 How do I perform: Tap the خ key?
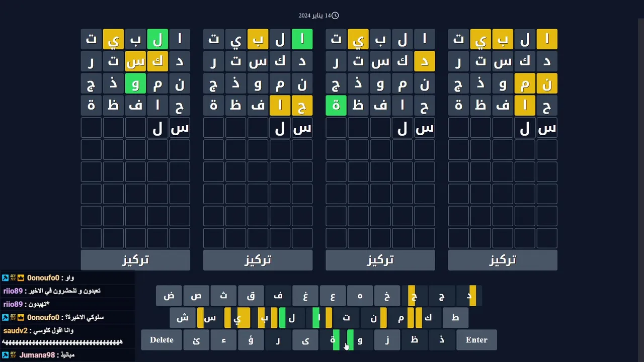point(387,296)
